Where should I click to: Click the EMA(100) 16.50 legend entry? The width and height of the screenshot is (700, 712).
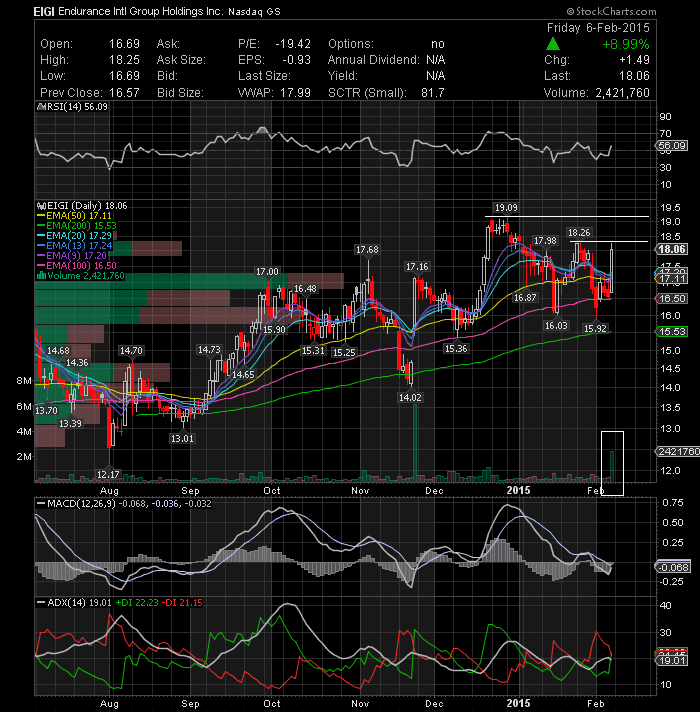pyautogui.click(x=77, y=266)
